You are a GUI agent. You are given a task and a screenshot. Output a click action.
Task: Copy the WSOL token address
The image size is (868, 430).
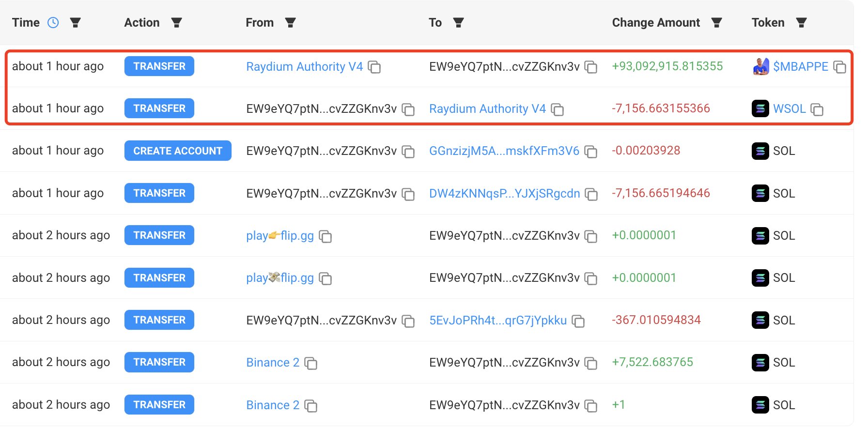point(817,109)
